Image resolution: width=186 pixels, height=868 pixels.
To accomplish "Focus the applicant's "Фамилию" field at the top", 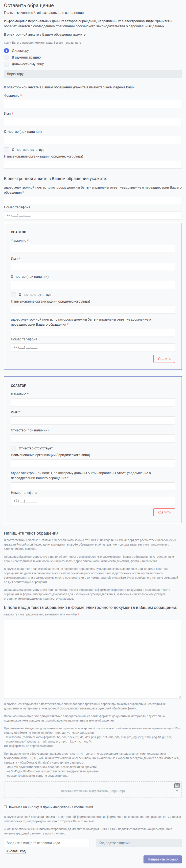I will (93, 104).
